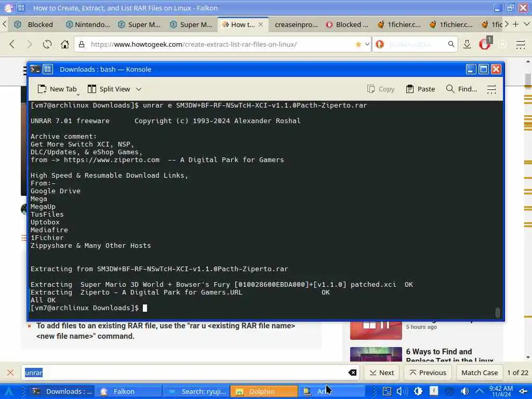Go forward in Falkon browser
The height and width of the screenshot is (399, 532).
(x=30, y=44)
